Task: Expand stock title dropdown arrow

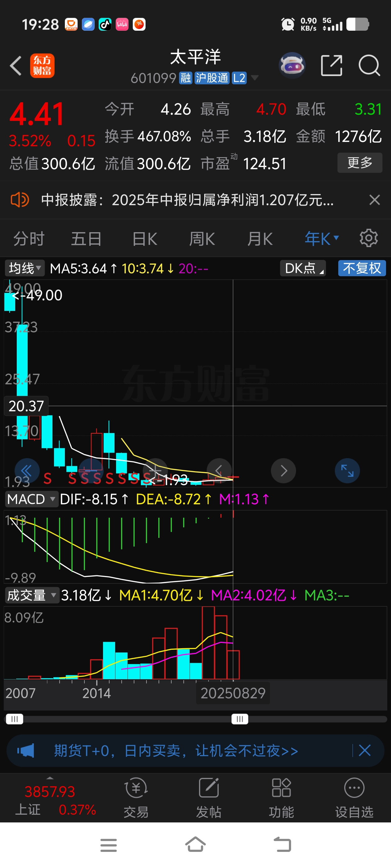Action: coord(255,78)
